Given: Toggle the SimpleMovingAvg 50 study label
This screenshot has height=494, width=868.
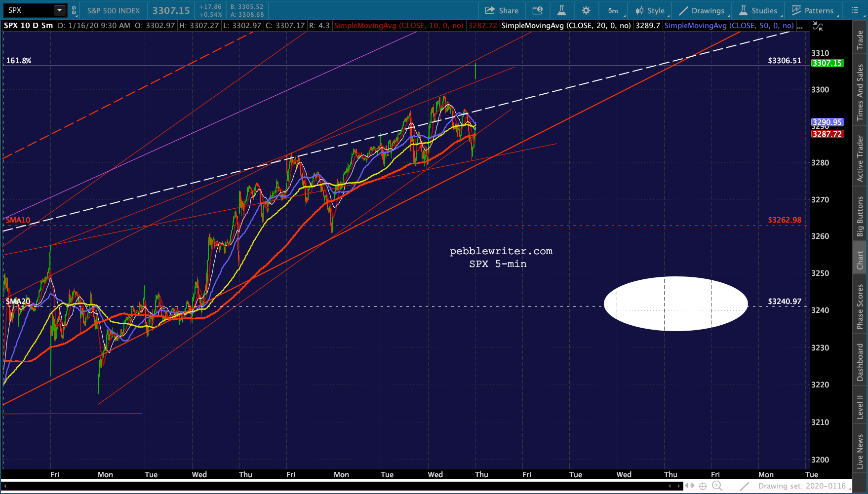Looking at the screenshot, I should tap(729, 26).
